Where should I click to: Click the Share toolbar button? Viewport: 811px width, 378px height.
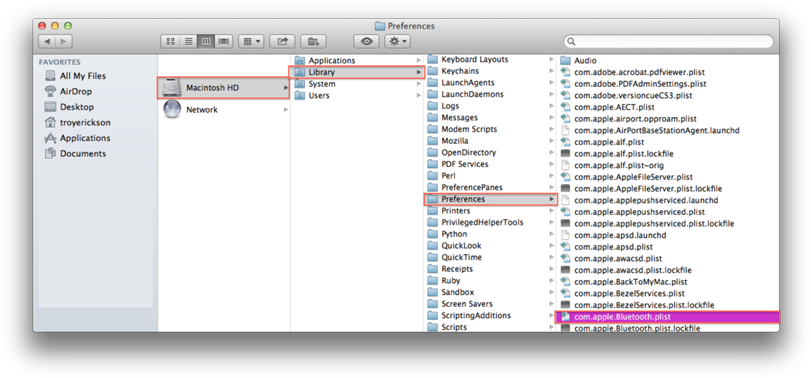(x=282, y=41)
